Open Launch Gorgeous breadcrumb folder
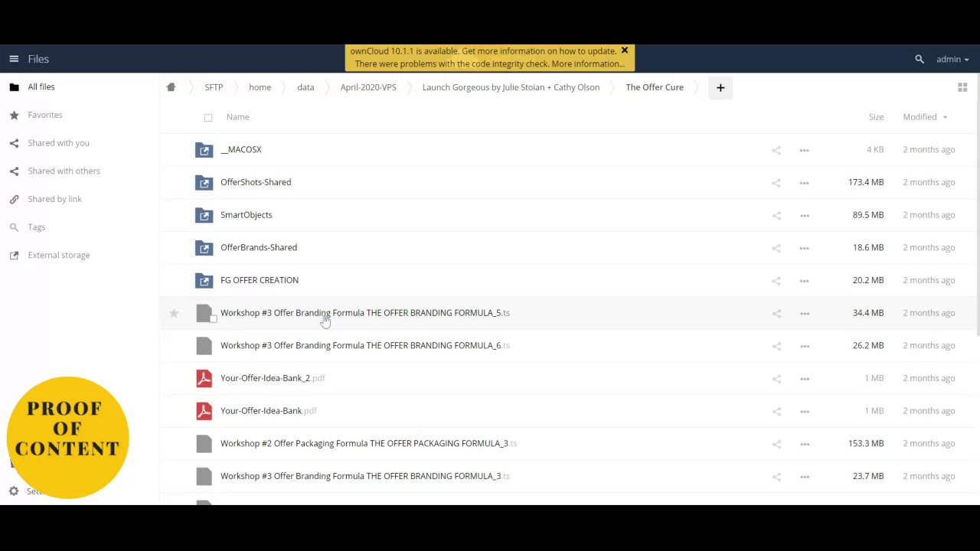980x551 pixels. click(511, 87)
